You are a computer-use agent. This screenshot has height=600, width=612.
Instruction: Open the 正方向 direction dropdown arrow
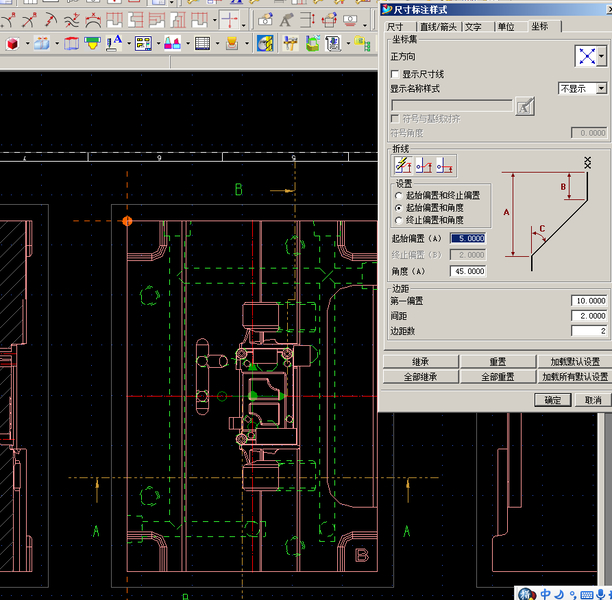601,57
